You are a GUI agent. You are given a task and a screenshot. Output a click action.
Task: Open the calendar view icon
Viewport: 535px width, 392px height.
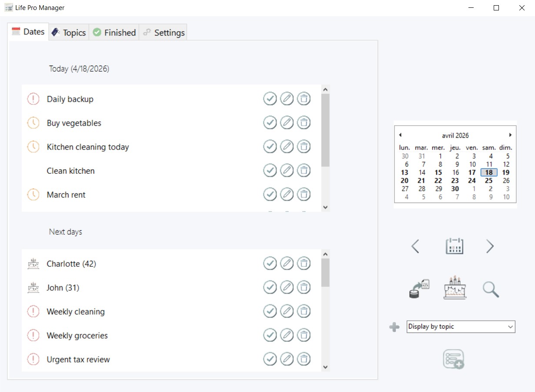(x=454, y=246)
